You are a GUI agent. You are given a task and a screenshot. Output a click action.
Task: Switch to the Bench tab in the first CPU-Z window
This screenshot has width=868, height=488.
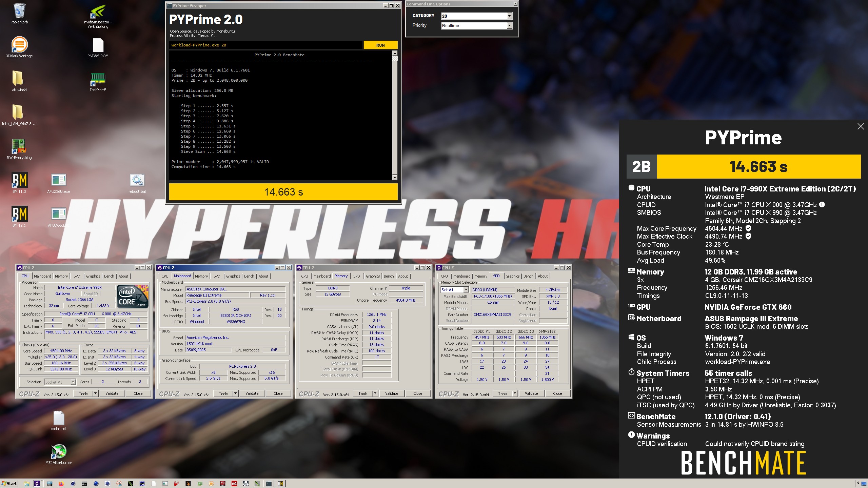(109, 276)
